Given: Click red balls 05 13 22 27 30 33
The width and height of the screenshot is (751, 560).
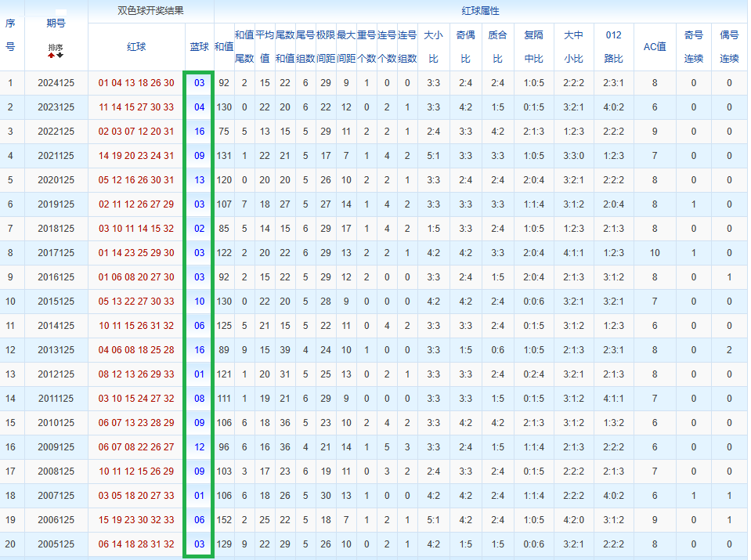Looking at the screenshot, I should click(x=136, y=302).
